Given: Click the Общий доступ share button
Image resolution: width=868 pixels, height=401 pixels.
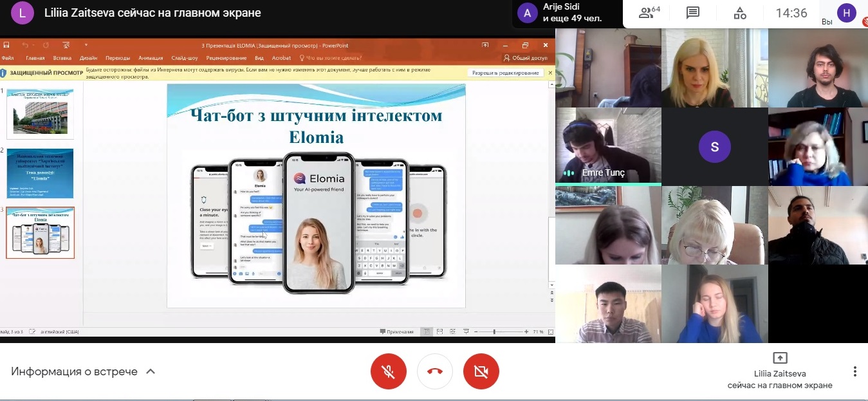Looking at the screenshot, I should (526, 58).
